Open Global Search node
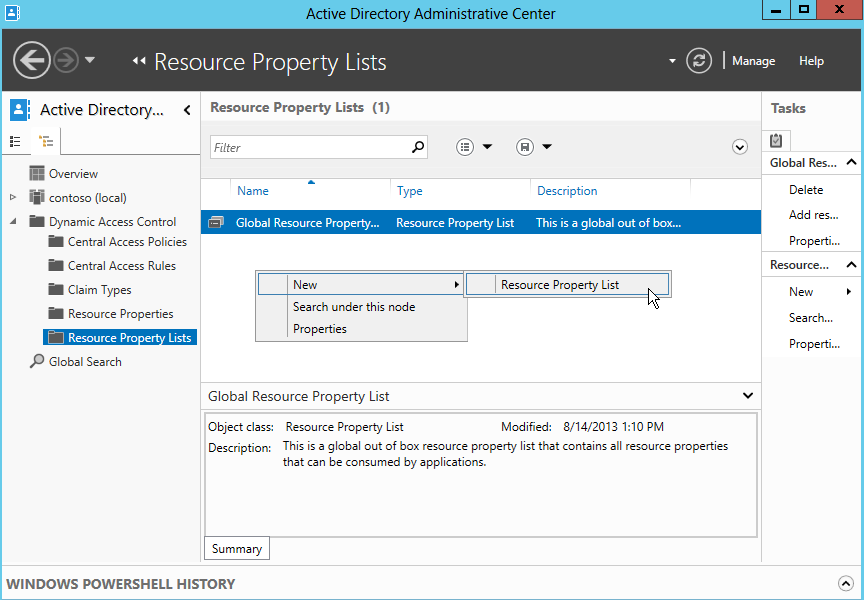 (x=85, y=361)
